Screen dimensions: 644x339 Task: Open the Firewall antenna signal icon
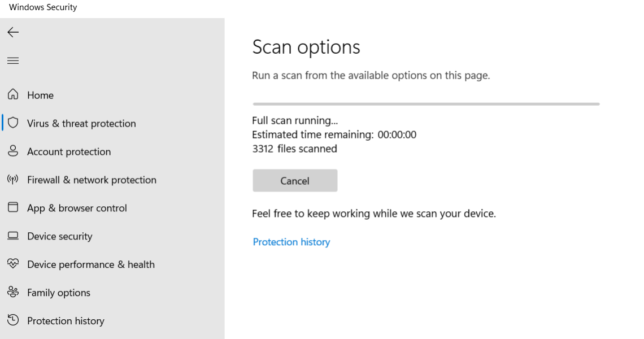13,179
